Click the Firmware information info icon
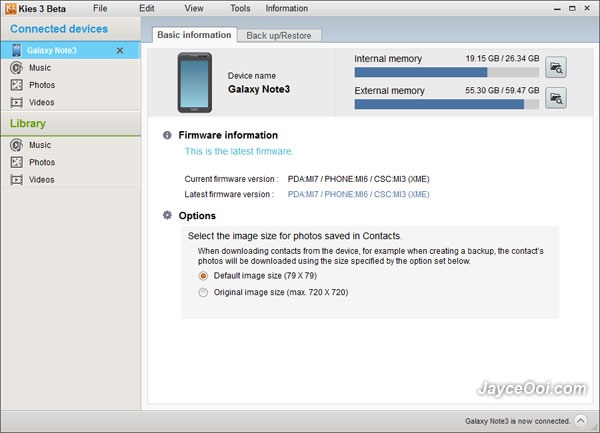The image size is (600, 433). [x=167, y=135]
